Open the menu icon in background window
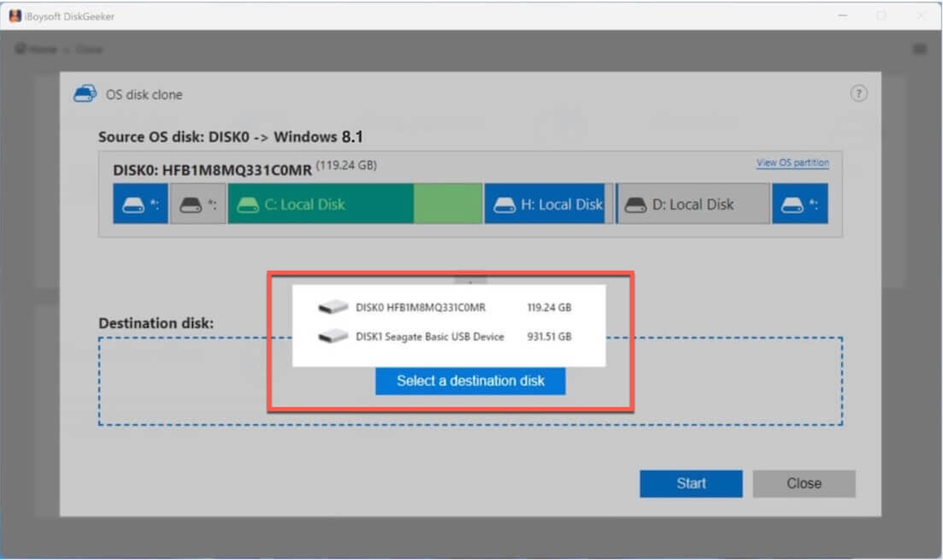The height and width of the screenshot is (560, 943). tap(920, 49)
